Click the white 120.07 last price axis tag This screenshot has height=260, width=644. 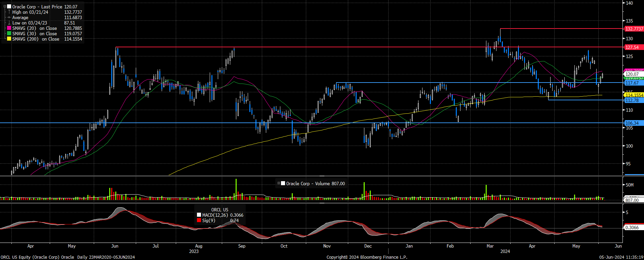634,74
